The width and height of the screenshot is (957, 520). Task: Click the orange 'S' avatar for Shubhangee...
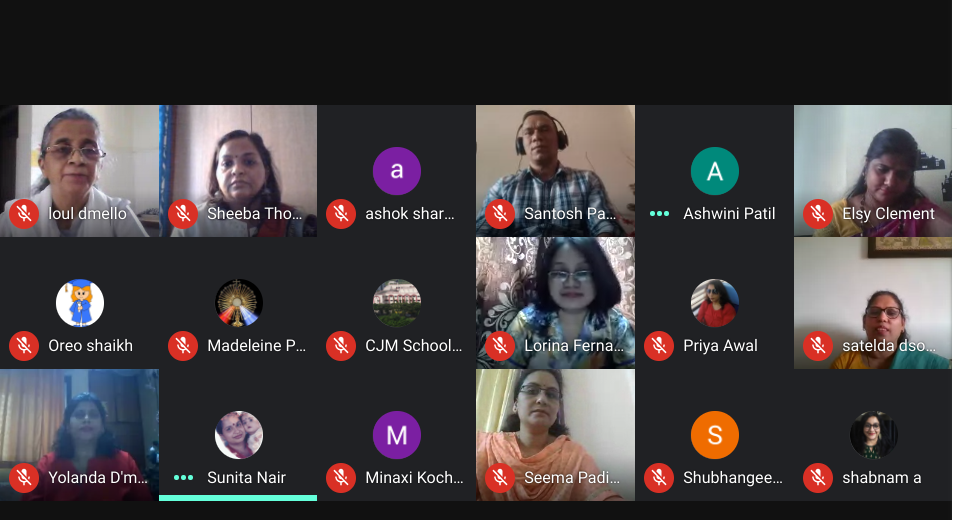(x=715, y=435)
